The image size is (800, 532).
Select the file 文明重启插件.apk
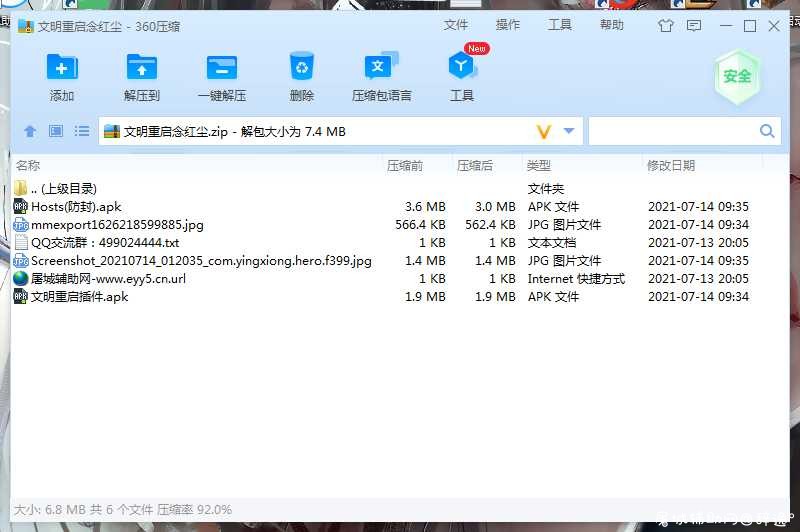80,297
